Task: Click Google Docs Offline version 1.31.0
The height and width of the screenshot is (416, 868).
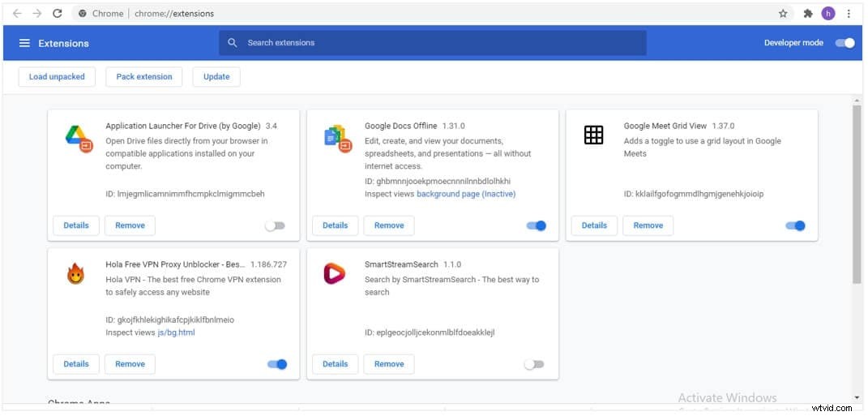Action: [453, 126]
